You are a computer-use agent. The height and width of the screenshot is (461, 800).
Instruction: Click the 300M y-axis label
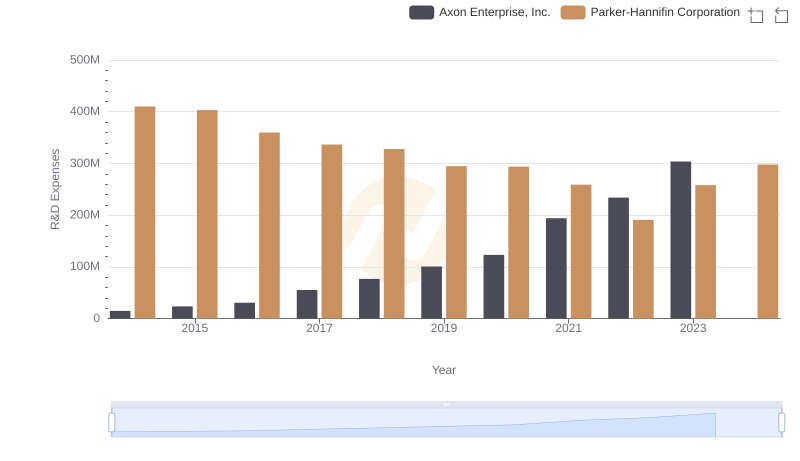(x=85, y=163)
